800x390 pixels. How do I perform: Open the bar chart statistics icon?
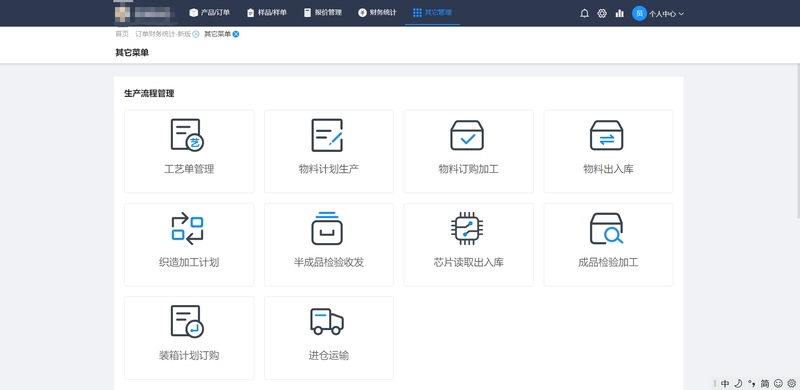point(619,14)
